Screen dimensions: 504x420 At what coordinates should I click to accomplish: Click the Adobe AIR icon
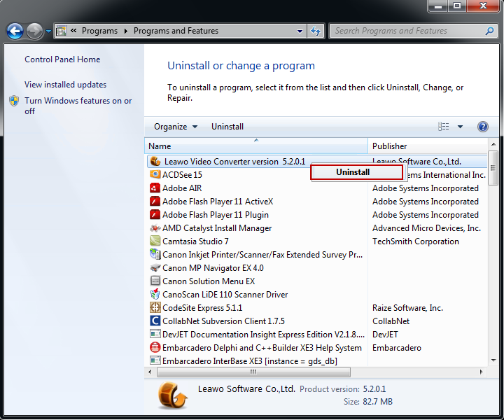[x=155, y=188]
